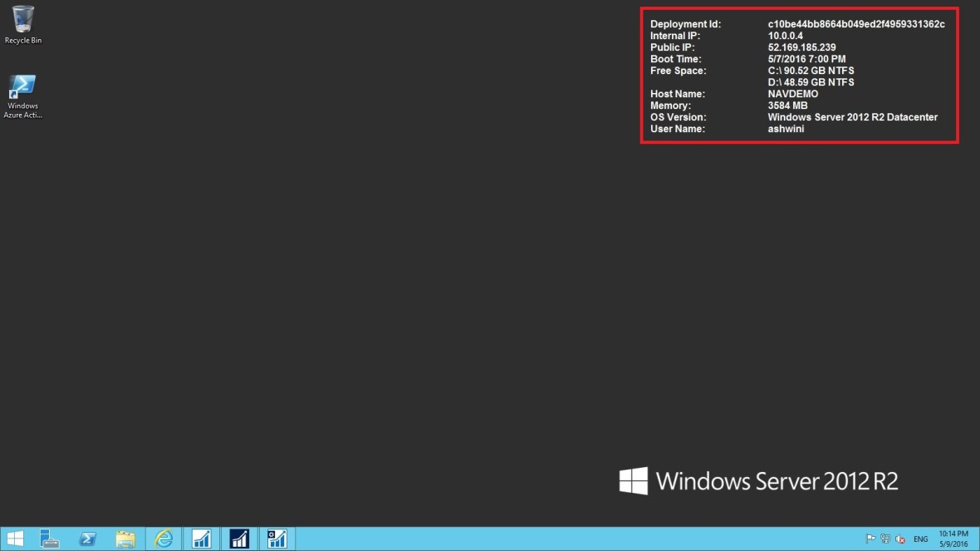980x551 pixels.
Task: Click the red deployment information overlay
Action: click(799, 76)
